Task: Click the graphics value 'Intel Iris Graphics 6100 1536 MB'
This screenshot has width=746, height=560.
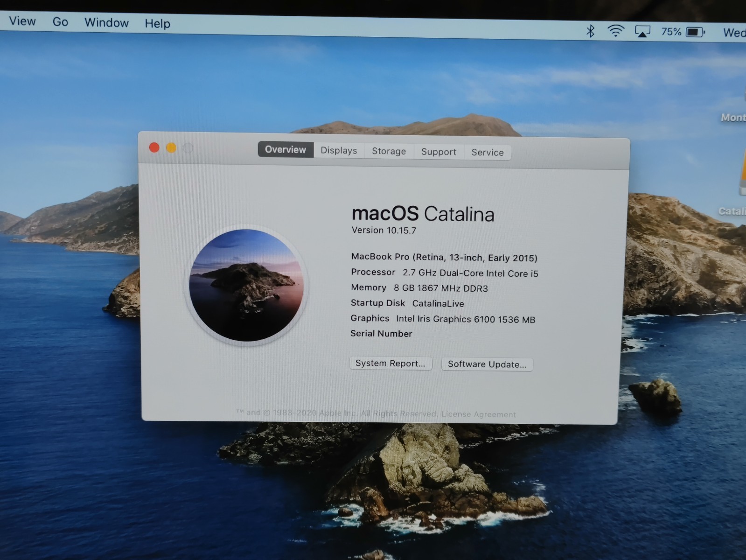Action: click(466, 319)
